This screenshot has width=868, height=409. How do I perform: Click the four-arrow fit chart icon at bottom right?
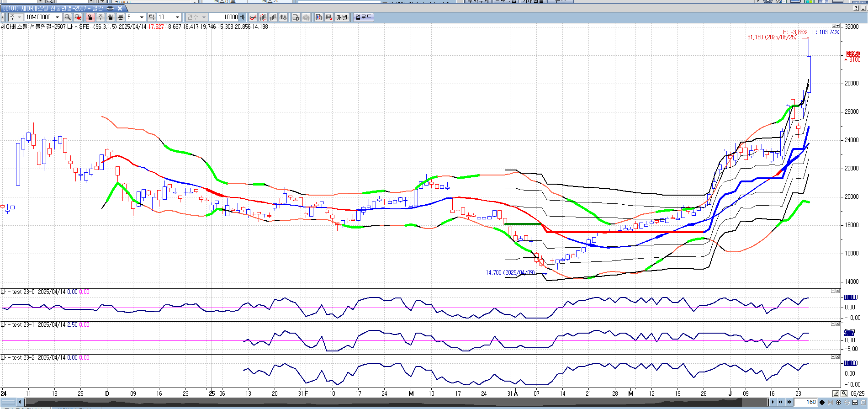pos(855,402)
